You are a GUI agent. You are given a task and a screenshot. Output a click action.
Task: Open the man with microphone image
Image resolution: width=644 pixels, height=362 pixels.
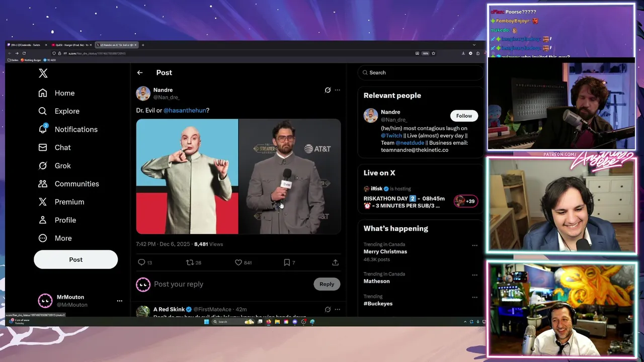290,176
